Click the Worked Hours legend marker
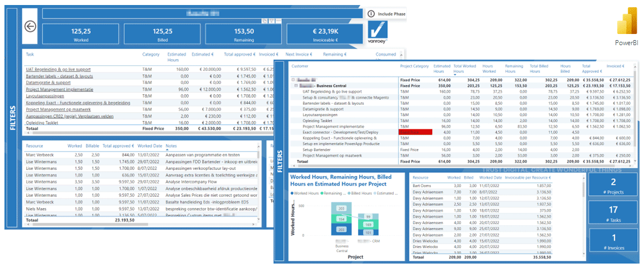 [292, 193]
